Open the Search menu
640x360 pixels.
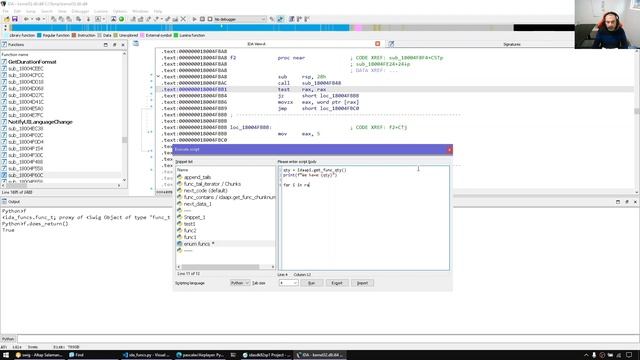[47, 11]
